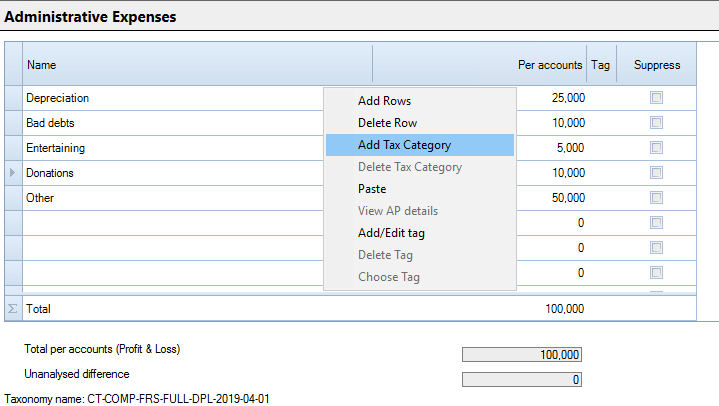Select the Donations name cell

coord(173,173)
